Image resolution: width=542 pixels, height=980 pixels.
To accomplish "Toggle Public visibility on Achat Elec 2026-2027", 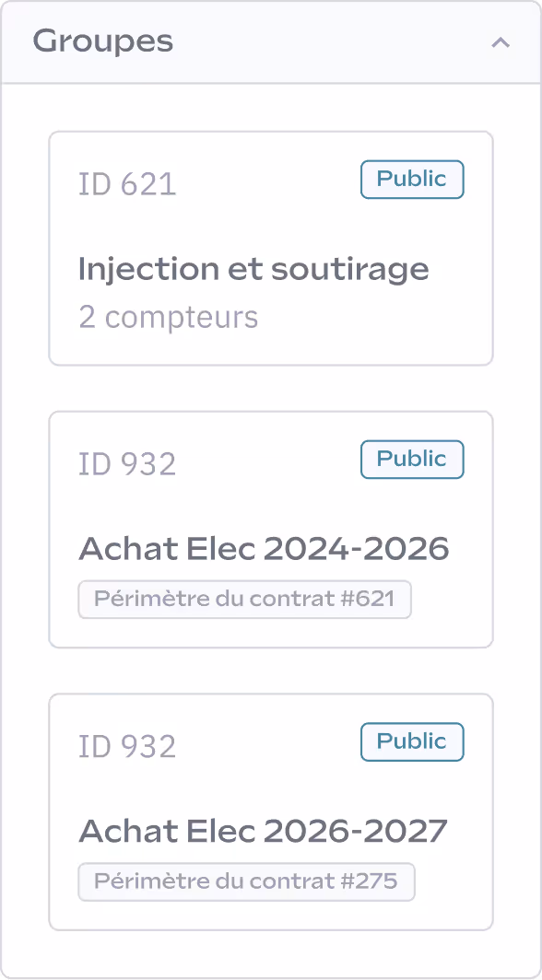I will point(412,741).
